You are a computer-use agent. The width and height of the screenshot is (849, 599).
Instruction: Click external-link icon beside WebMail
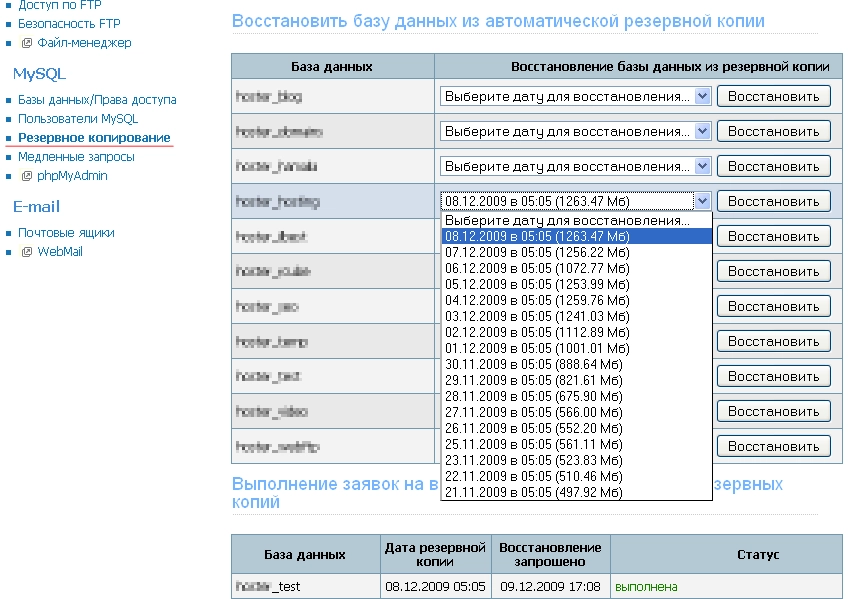pyautogui.click(x=27, y=252)
